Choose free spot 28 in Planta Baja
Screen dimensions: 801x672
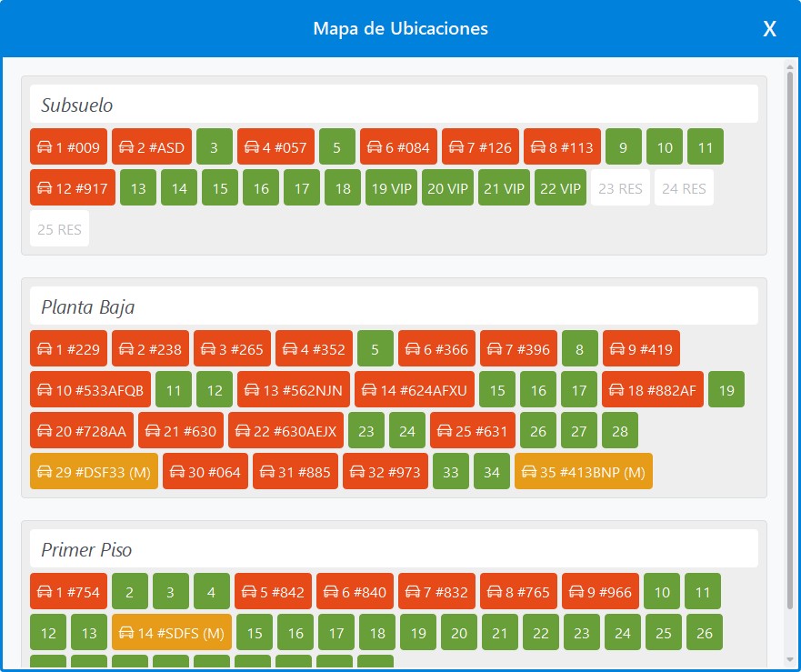pos(619,432)
